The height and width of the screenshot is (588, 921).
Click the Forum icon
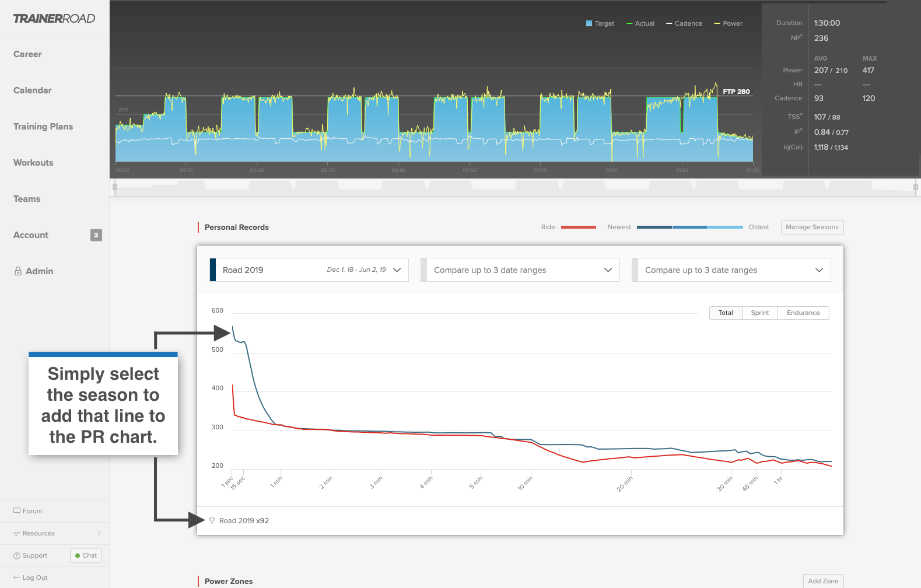coord(17,511)
